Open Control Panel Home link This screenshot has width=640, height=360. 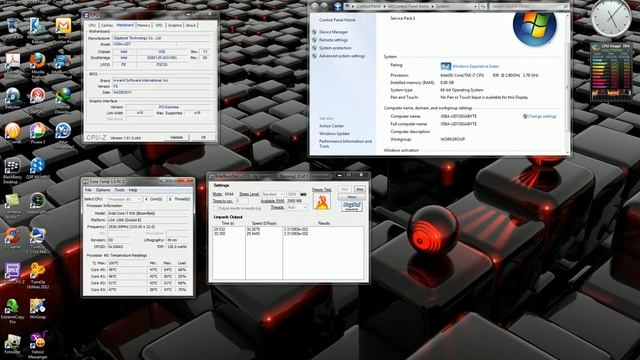tap(337, 20)
